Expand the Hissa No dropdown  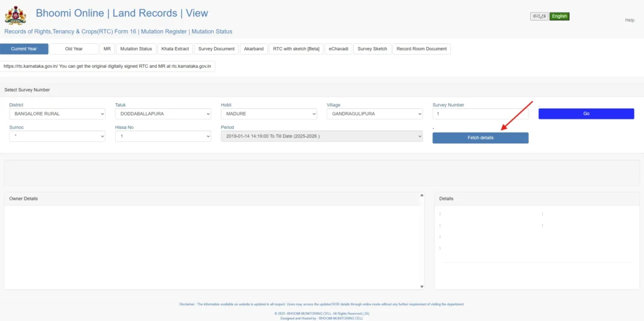(163, 136)
